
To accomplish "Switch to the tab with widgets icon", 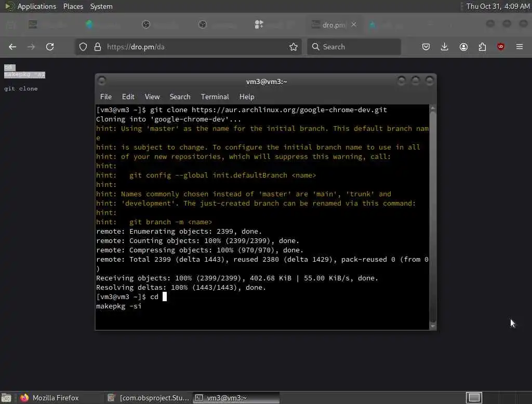I will (259, 24).
